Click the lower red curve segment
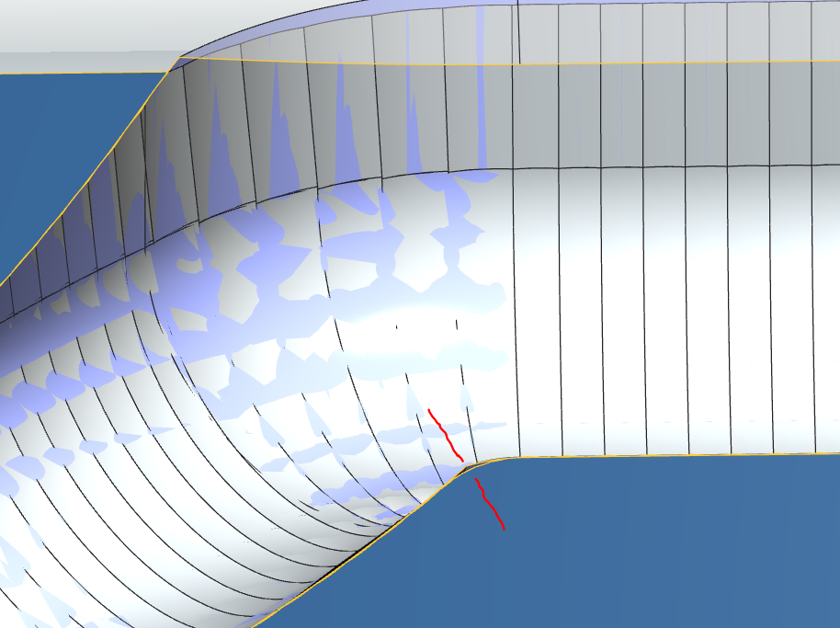Screen dimensions: 840x628 coord(490,501)
